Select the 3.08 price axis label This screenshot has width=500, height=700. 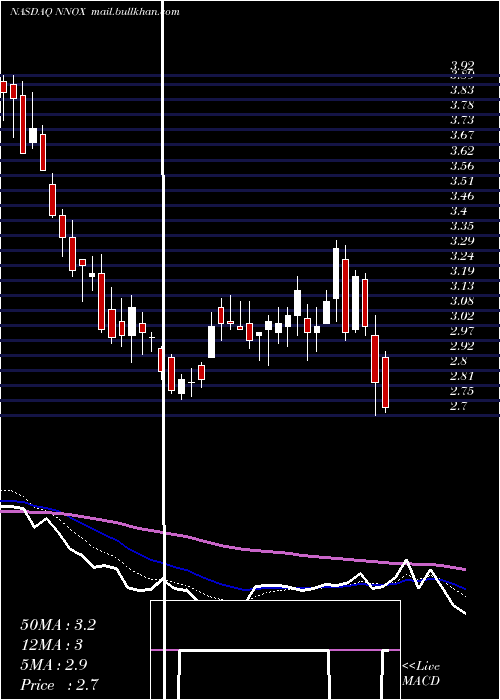click(462, 301)
